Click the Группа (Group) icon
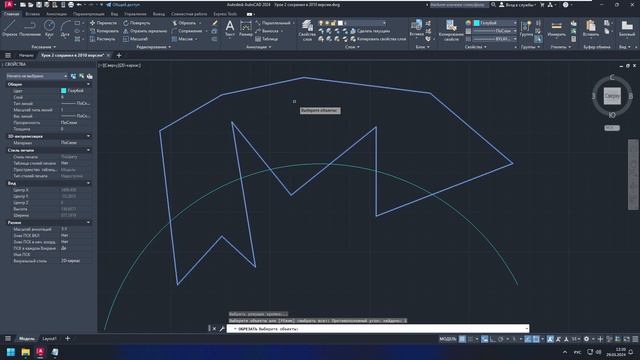Viewport: 640px width, 360px height. 527,28
